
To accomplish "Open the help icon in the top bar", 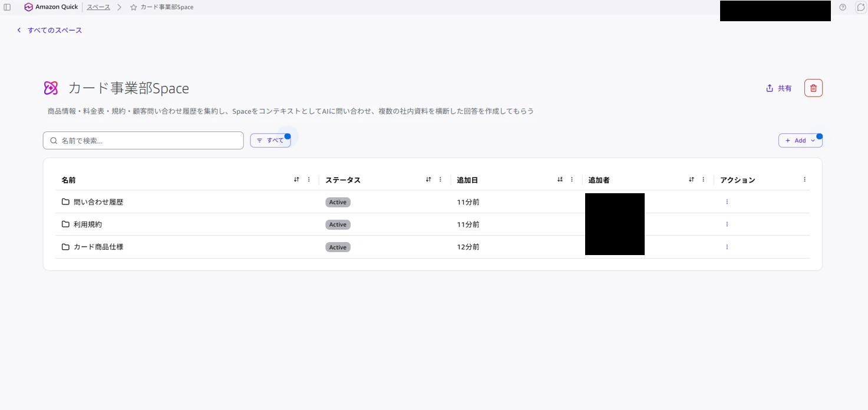I will pos(843,7).
